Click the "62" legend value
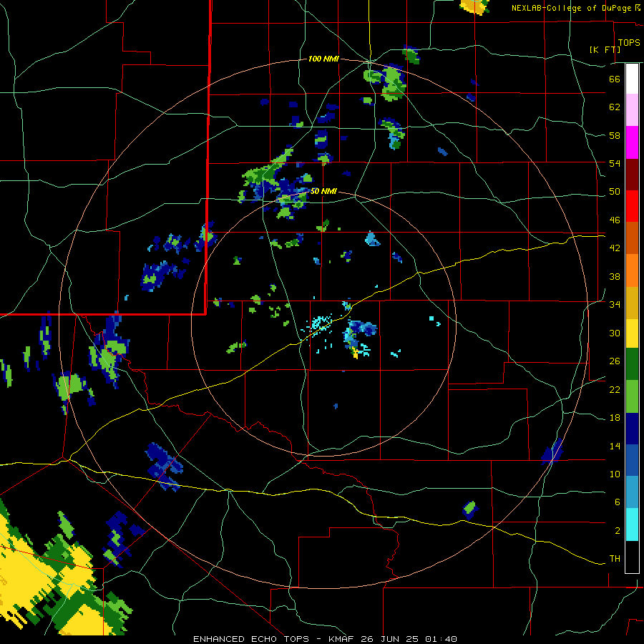Image resolution: width=644 pixels, height=644 pixels. pyautogui.click(x=615, y=107)
